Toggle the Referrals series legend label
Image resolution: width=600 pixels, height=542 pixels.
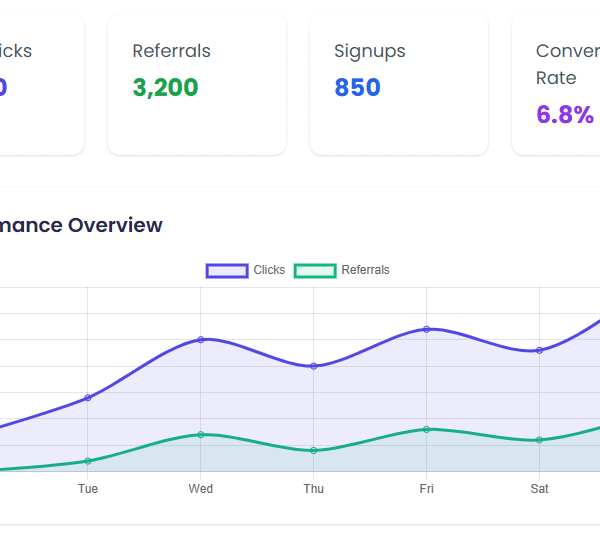(x=365, y=270)
